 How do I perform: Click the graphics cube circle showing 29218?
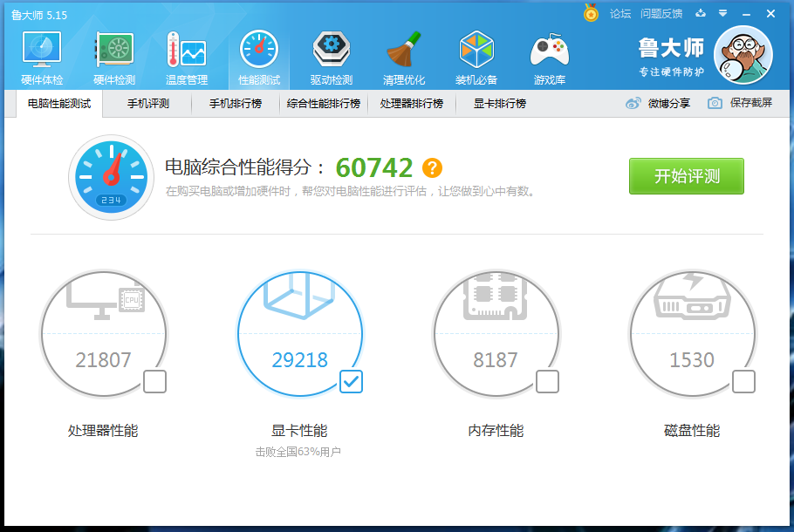click(x=300, y=333)
